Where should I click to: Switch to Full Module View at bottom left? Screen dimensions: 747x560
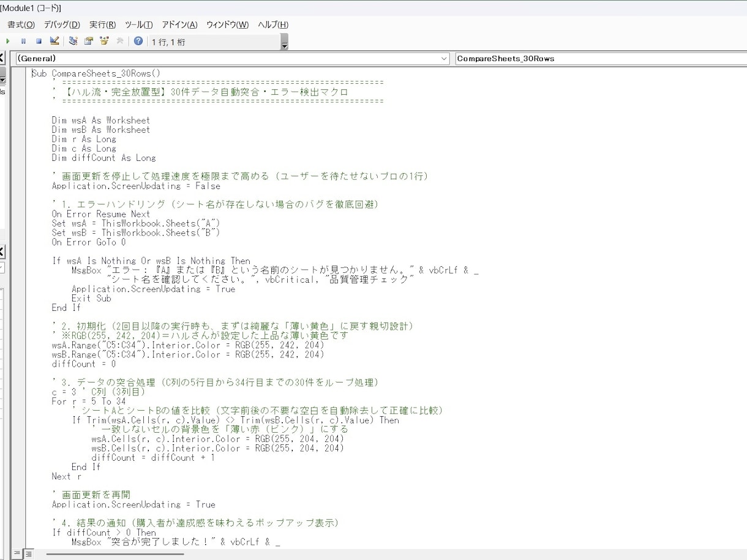tap(28, 554)
